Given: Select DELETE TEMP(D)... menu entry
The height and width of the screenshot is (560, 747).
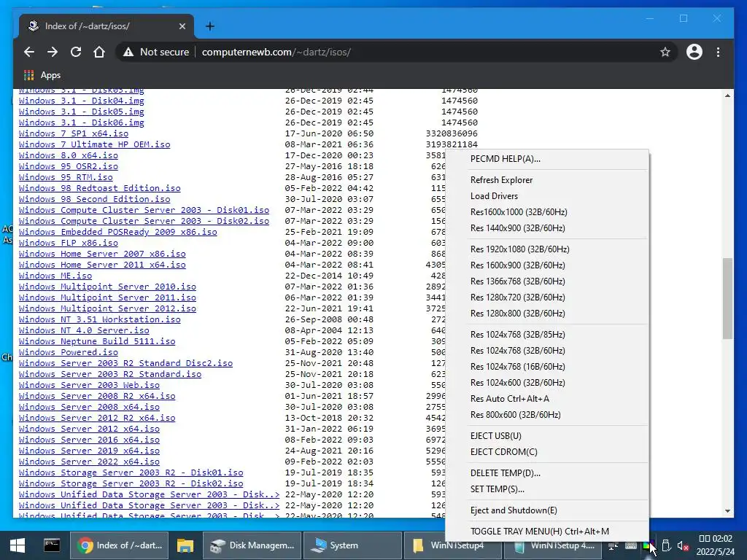Looking at the screenshot, I should click(547, 472).
